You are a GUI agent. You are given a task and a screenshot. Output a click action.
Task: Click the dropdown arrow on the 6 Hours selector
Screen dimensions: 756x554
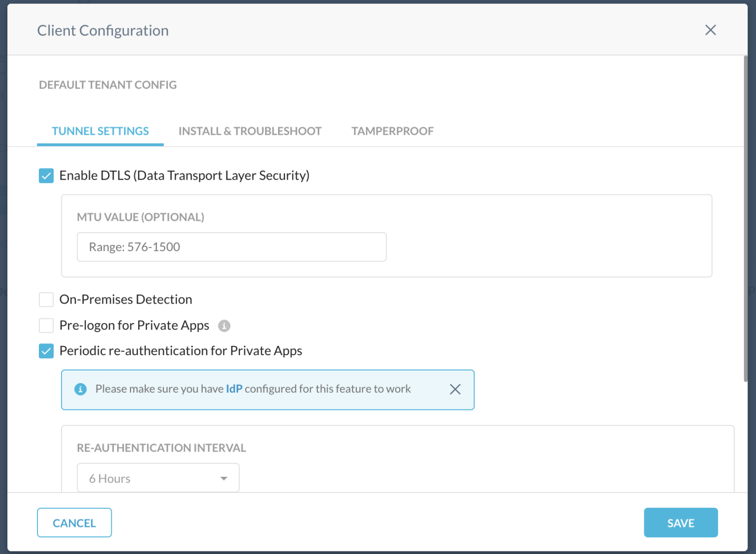click(224, 478)
